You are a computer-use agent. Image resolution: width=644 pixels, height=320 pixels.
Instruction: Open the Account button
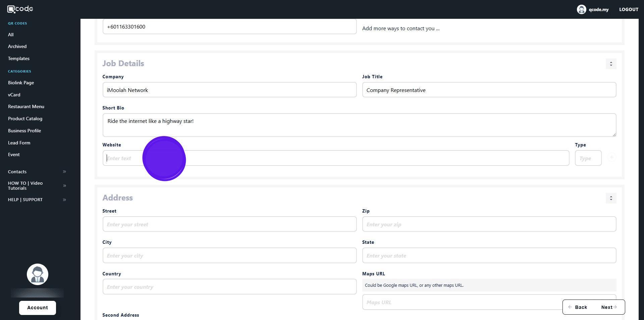(38, 308)
